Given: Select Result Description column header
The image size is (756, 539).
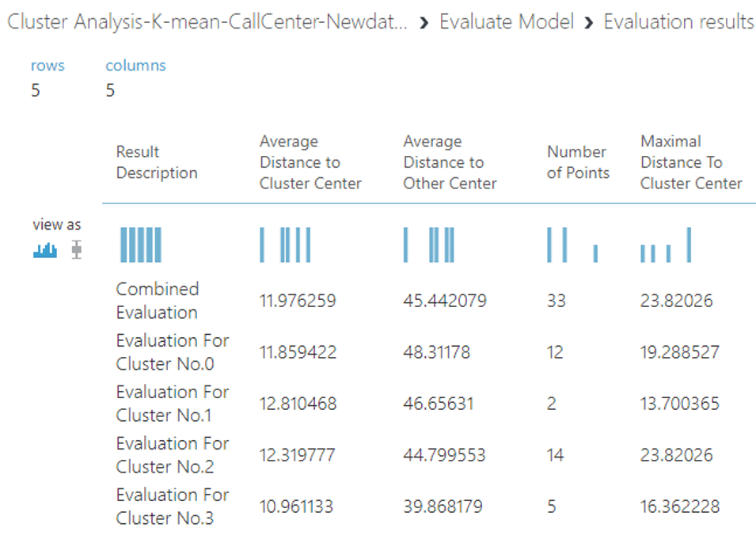Looking at the screenshot, I should pos(157,162).
